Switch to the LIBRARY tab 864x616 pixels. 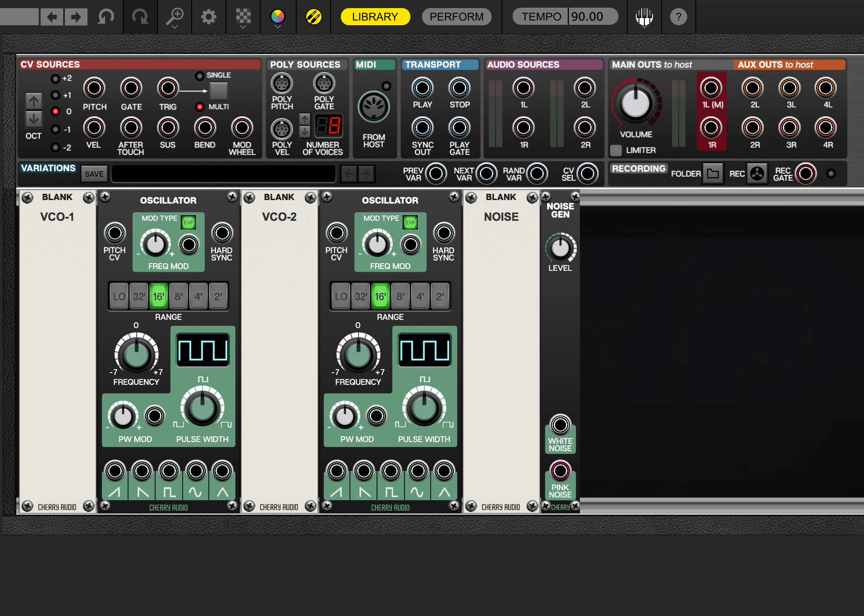[x=375, y=17]
